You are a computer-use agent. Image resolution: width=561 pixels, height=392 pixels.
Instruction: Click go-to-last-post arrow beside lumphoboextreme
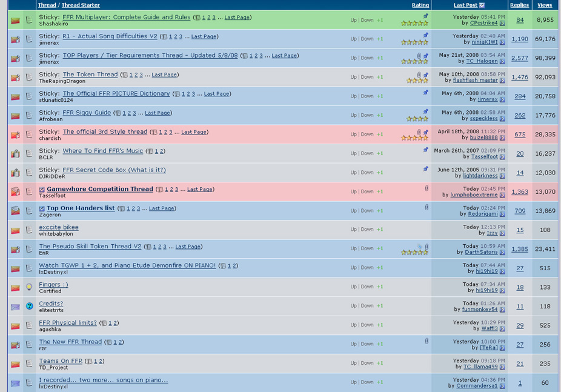pos(502,195)
